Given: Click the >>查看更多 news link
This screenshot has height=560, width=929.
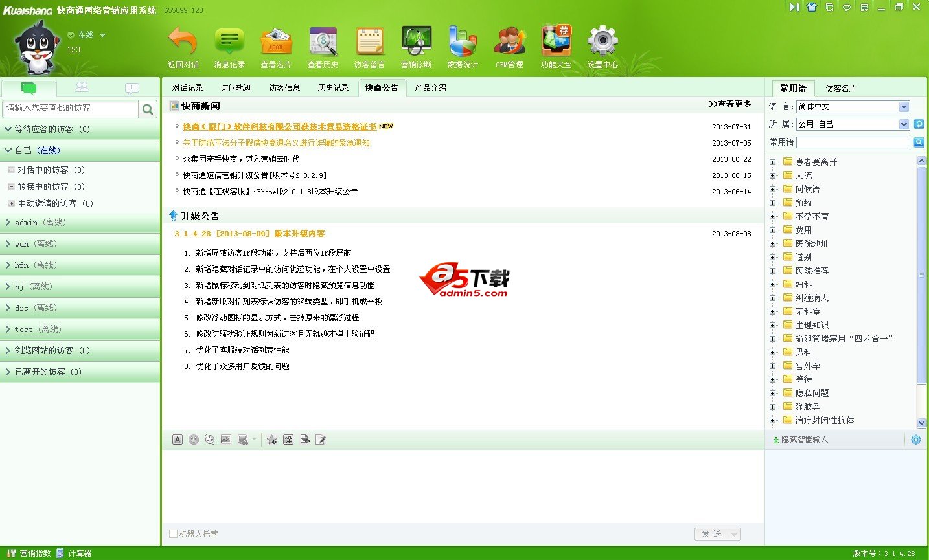Looking at the screenshot, I should coord(730,104).
